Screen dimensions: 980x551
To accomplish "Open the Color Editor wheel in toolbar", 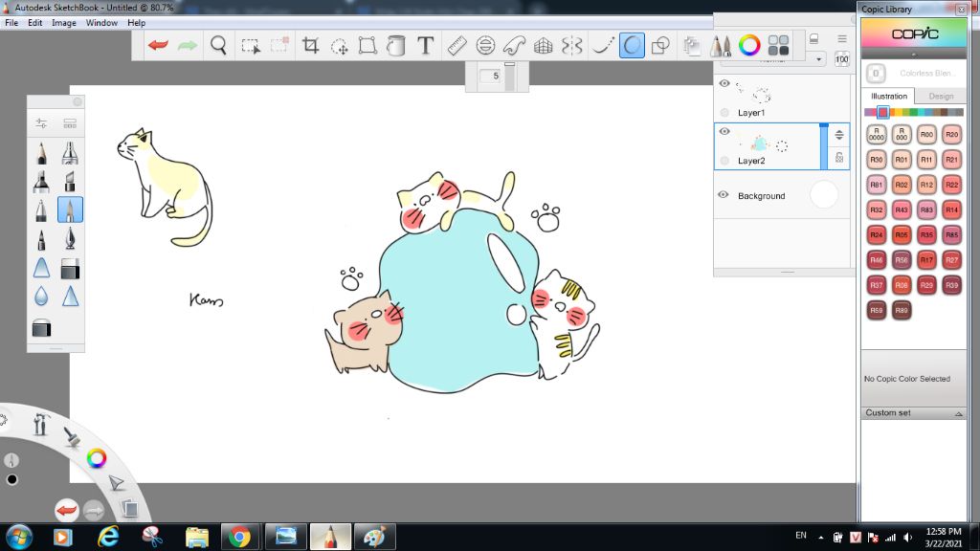I will point(749,45).
